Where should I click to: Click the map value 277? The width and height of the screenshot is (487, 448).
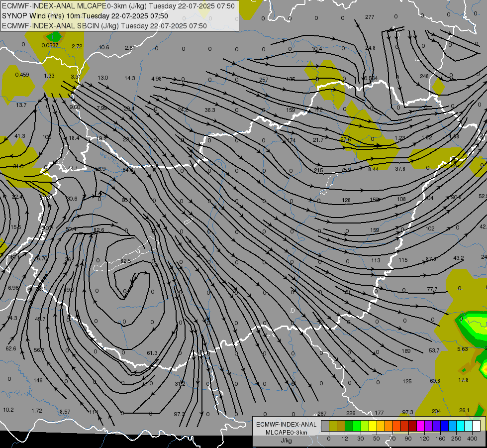(x=370, y=17)
